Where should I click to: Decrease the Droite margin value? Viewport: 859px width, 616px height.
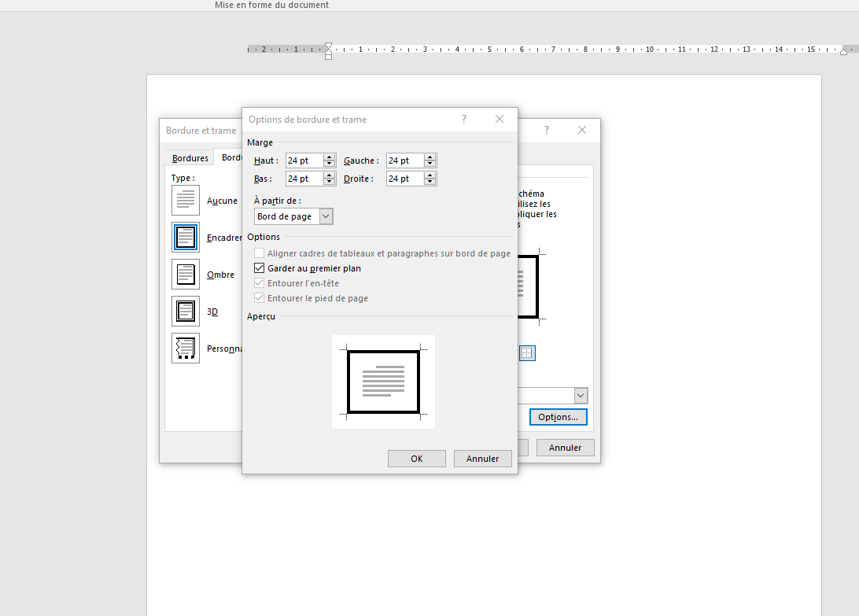(x=430, y=182)
